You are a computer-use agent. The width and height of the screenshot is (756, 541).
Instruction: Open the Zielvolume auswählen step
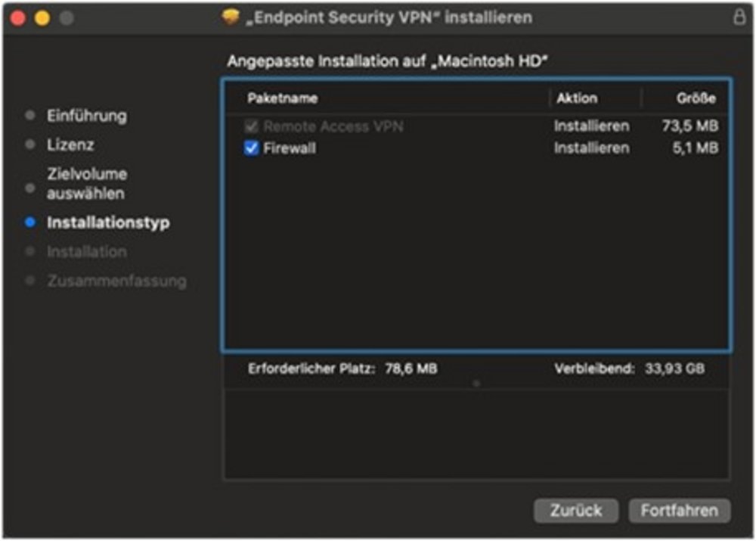[x=87, y=184]
